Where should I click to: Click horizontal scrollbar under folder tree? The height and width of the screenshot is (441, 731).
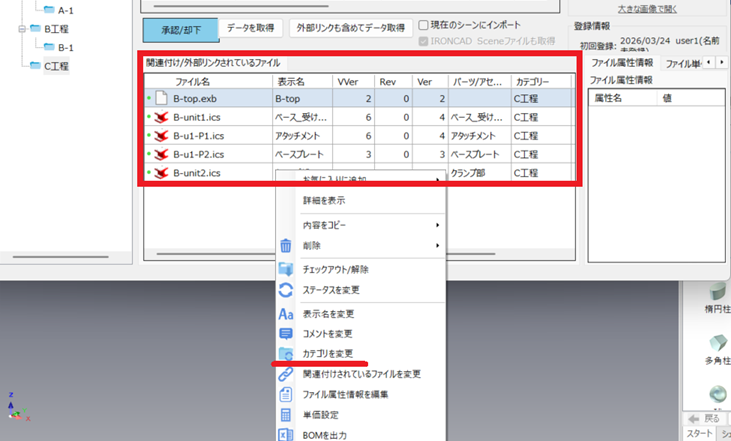61,256
